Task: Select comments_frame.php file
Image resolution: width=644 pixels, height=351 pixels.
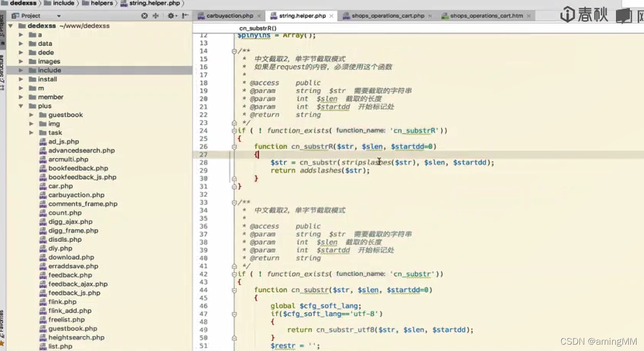Action: pyautogui.click(x=83, y=204)
